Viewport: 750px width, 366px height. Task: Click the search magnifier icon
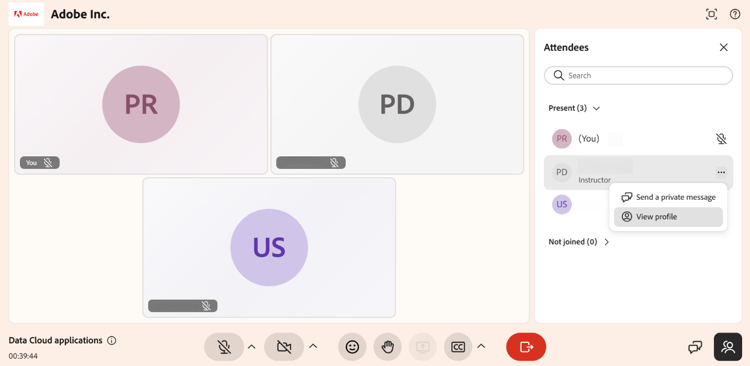click(x=558, y=75)
